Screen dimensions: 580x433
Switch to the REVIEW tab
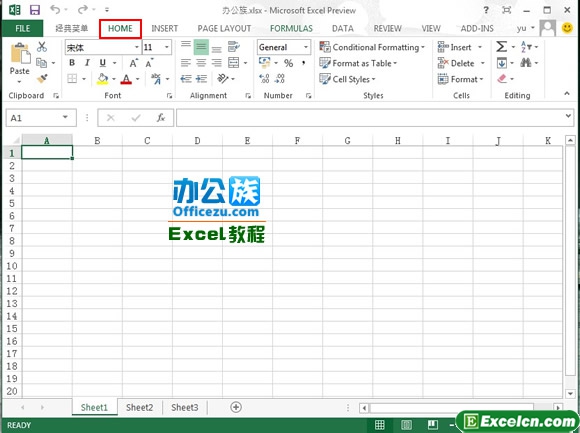coord(387,28)
